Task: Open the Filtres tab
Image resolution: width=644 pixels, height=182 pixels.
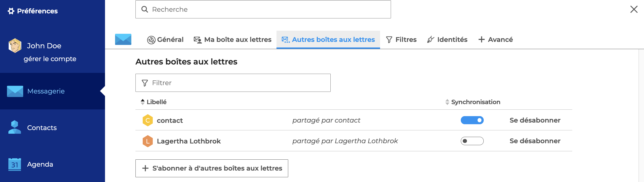Action: click(401, 40)
